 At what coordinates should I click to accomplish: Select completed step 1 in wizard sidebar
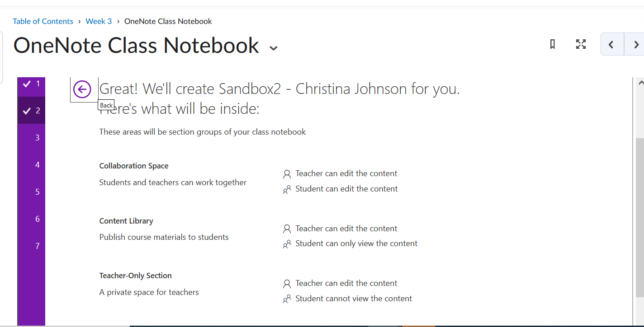(x=32, y=84)
